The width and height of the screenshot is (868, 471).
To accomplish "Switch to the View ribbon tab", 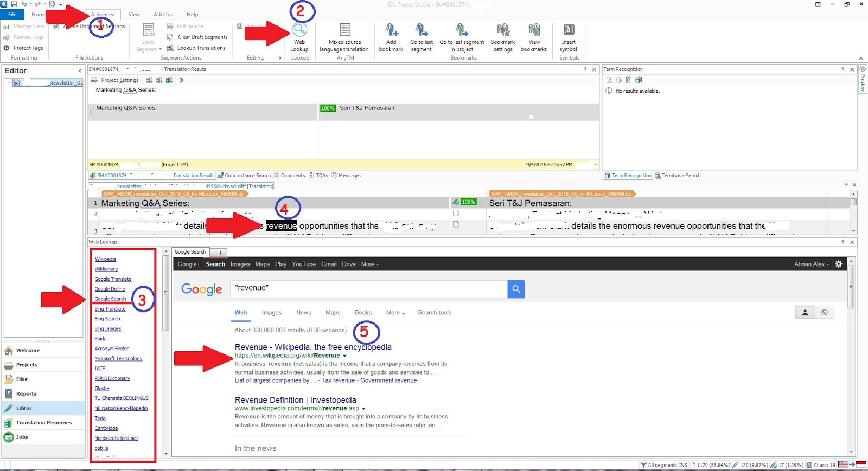I will pyautogui.click(x=134, y=14).
